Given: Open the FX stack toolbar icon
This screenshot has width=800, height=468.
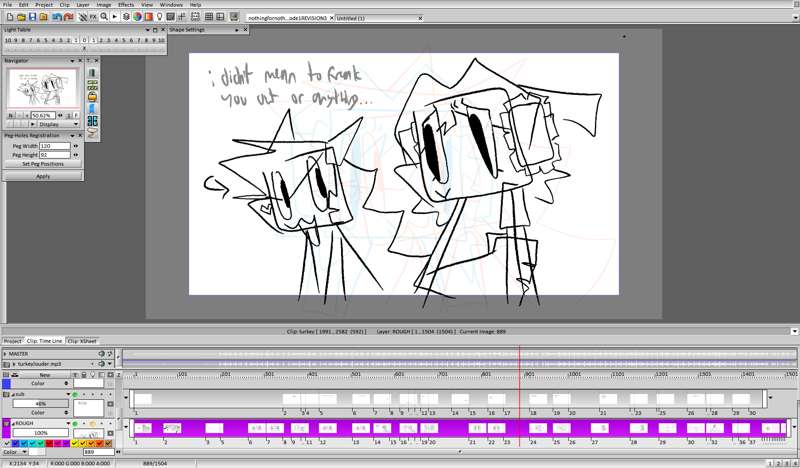Looking at the screenshot, I should coord(93,17).
